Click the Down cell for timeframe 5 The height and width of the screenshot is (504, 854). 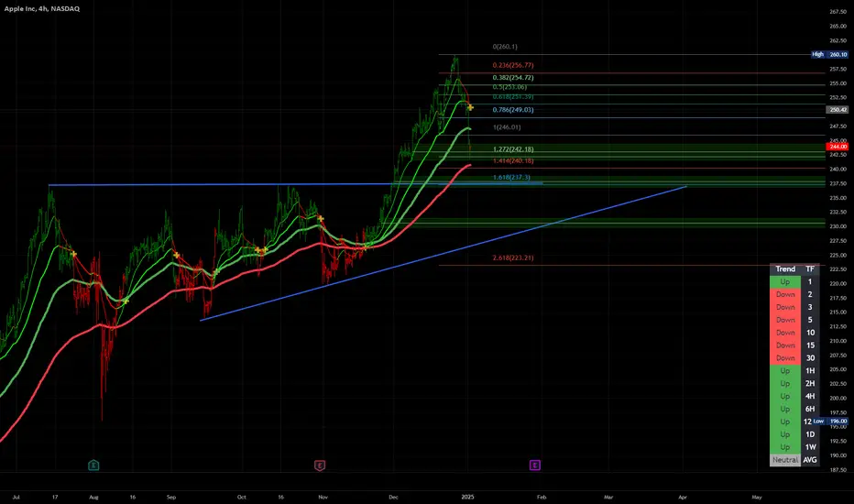tap(785, 320)
